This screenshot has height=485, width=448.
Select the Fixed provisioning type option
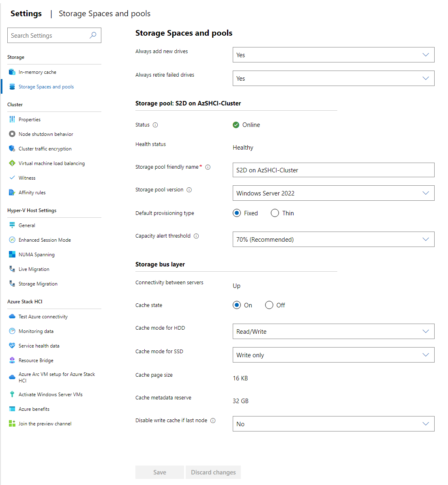point(236,213)
